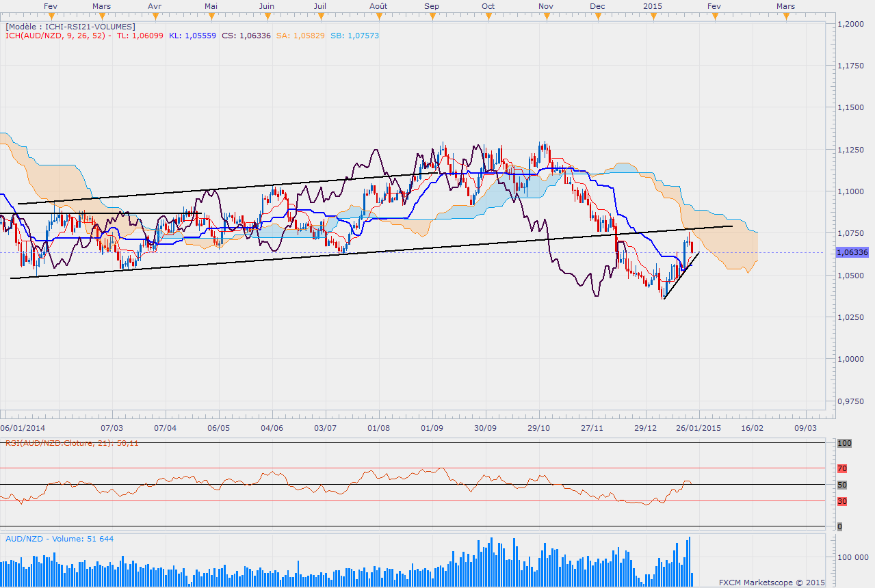Click the current price tag 1,06336

(x=852, y=252)
